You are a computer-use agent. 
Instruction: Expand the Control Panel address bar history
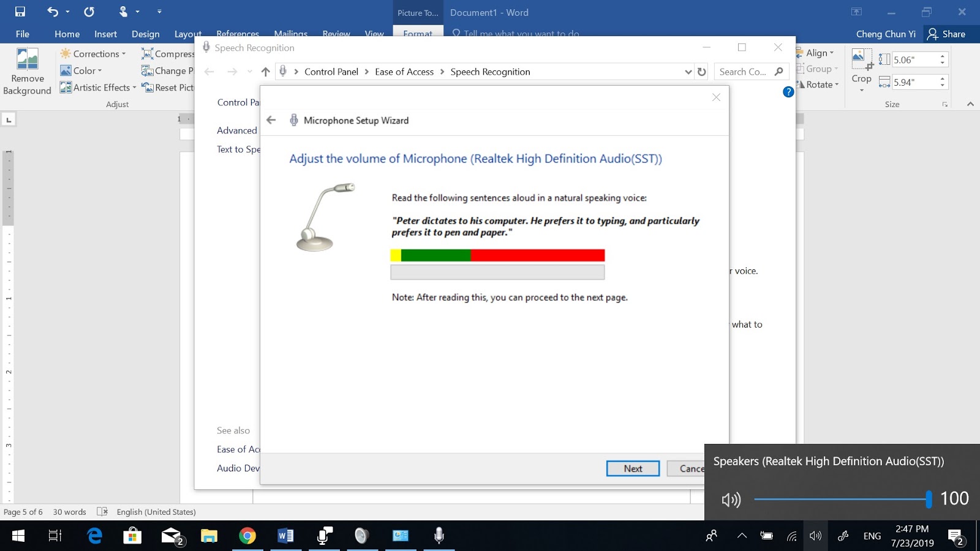tap(688, 72)
